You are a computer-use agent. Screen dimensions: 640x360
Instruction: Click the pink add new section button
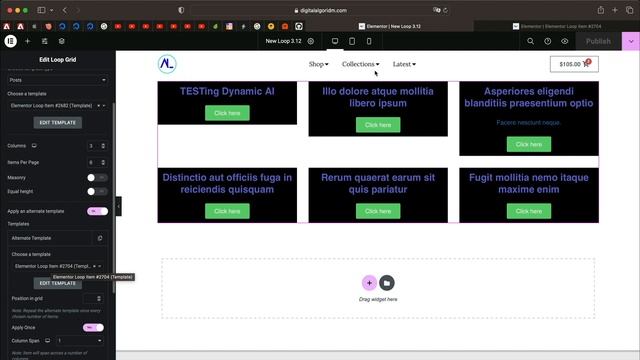point(369,283)
